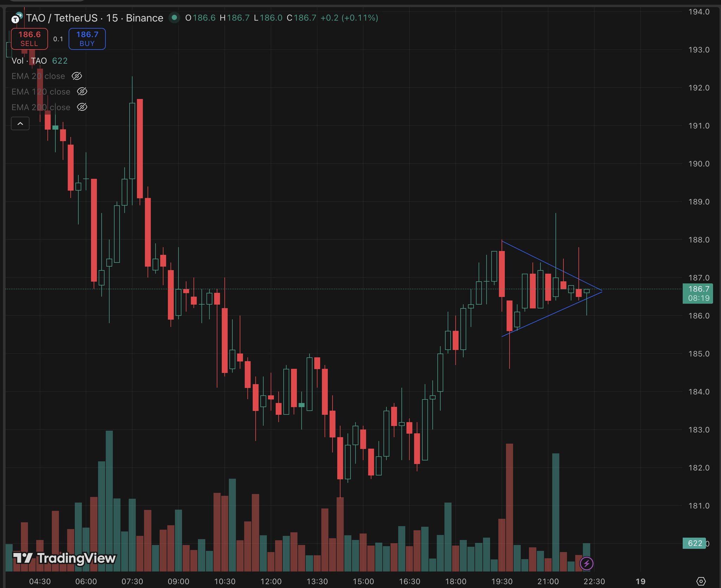Select the EMA 20 close legend label
Image resolution: width=721 pixels, height=588 pixels.
[x=38, y=76]
